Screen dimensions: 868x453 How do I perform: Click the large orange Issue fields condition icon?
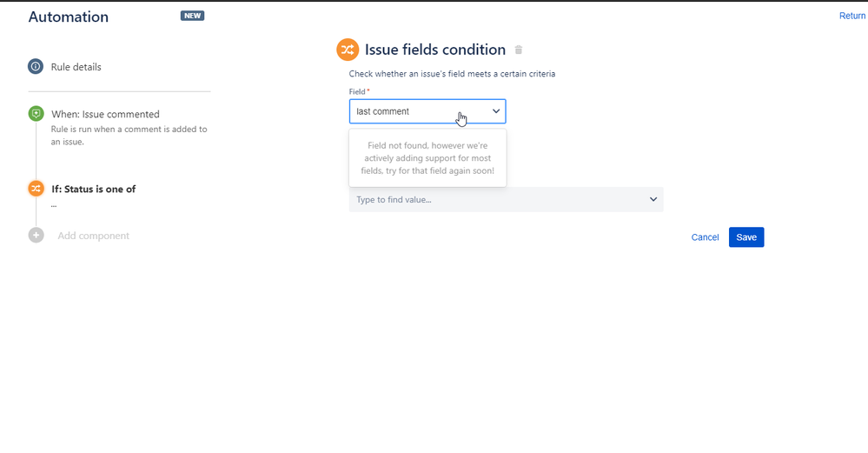[x=348, y=50]
